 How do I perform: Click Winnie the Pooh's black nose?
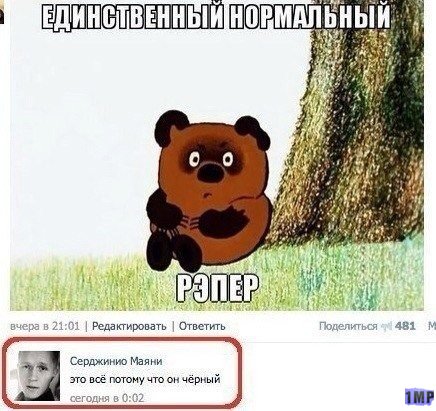(x=209, y=172)
